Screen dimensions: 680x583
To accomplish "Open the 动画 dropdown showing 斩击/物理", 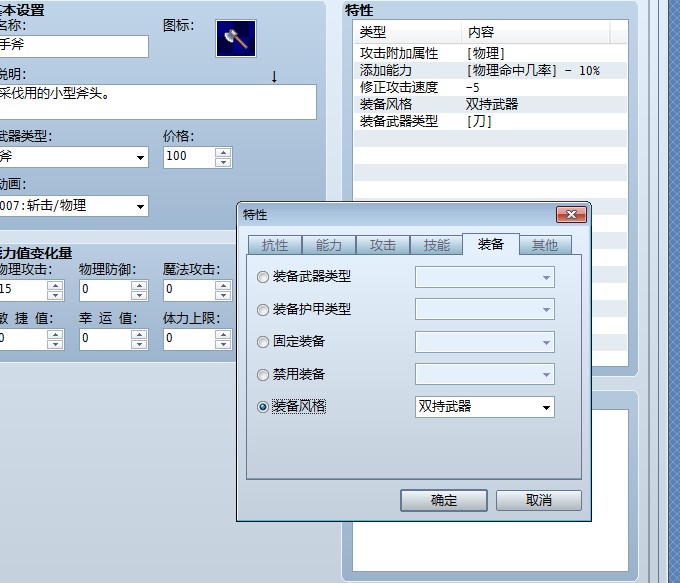I will pos(74,206).
